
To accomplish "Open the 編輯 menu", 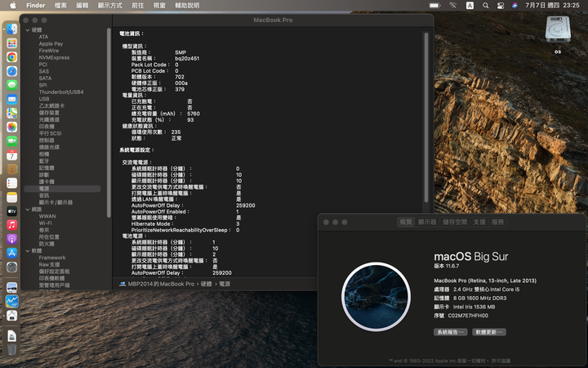I will click(82, 5).
